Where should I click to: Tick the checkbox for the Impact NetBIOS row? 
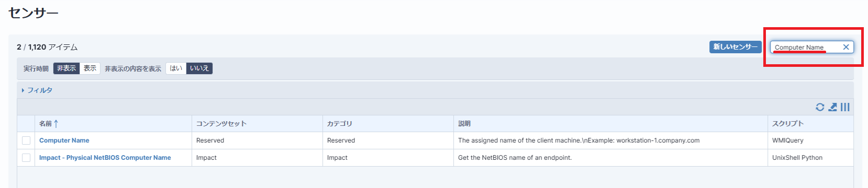pyautogui.click(x=26, y=158)
